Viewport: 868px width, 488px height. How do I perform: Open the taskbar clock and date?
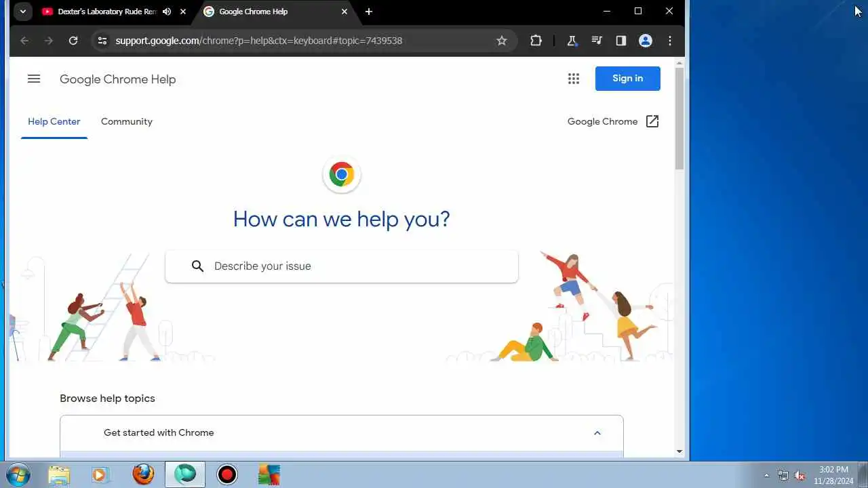833,475
